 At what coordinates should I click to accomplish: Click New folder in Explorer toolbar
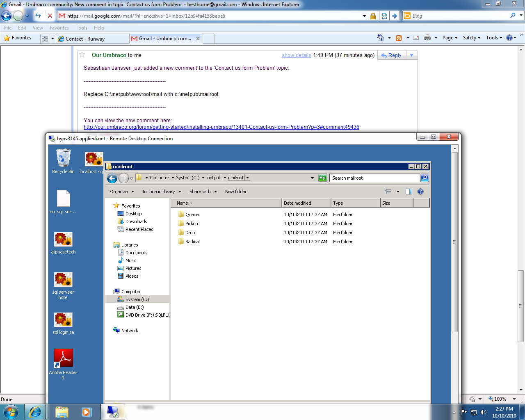236,192
